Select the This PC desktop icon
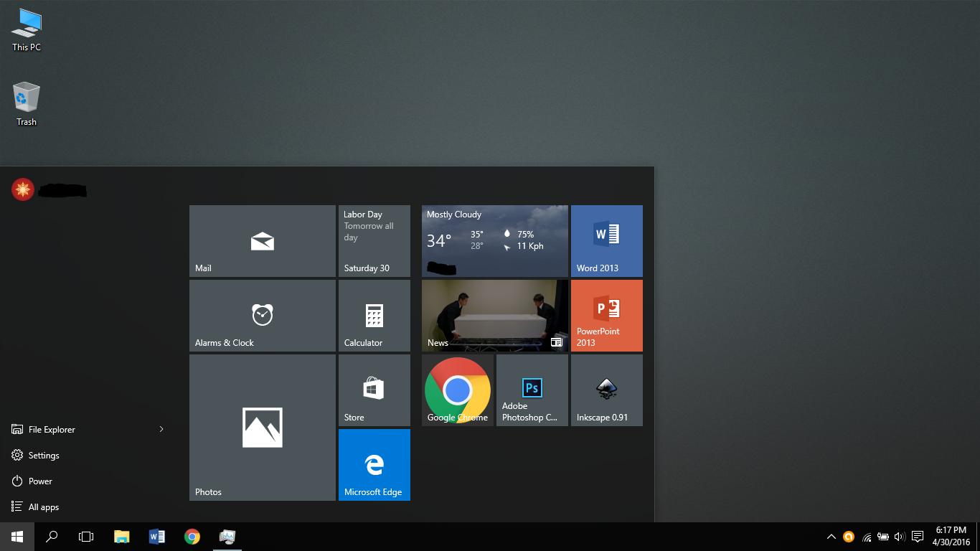The height and width of the screenshot is (551, 980). click(27, 30)
